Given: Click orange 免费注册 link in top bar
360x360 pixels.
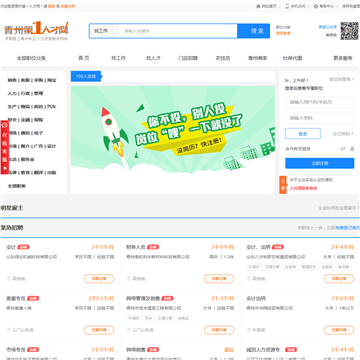Looking at the screenshot, I should pos(68,6).
